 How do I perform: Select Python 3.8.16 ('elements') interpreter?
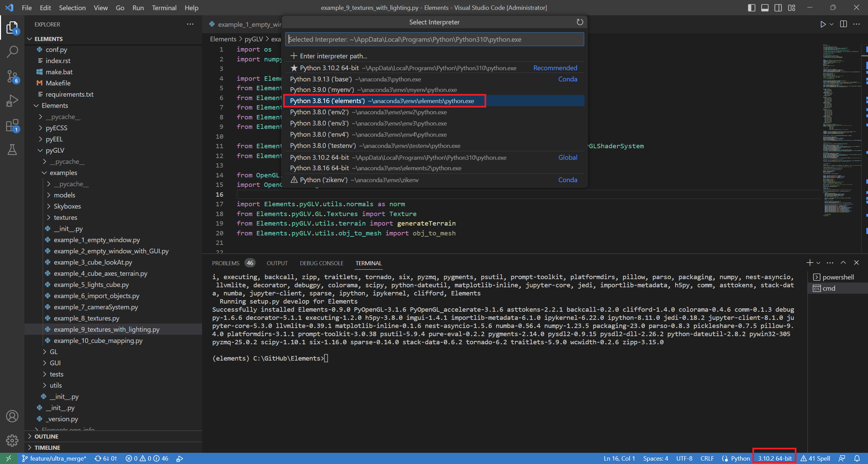(434, 101)
